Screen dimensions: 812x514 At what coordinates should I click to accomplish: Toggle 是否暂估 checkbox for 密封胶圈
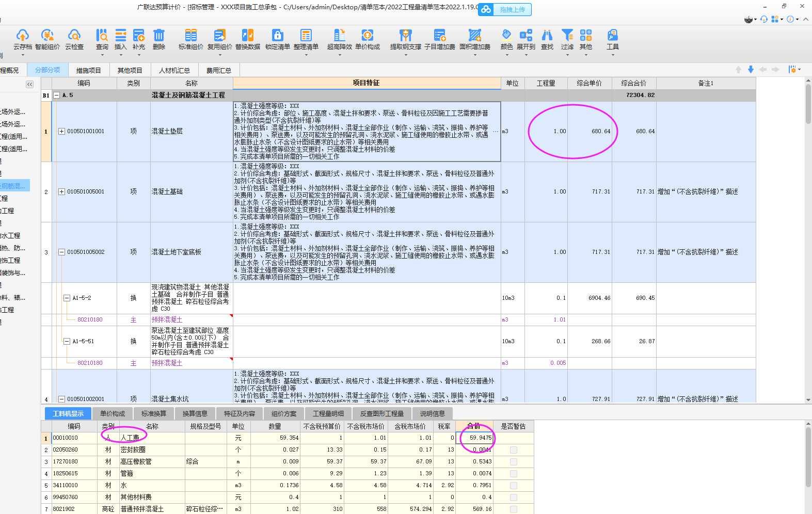click(x=513, y=450)
